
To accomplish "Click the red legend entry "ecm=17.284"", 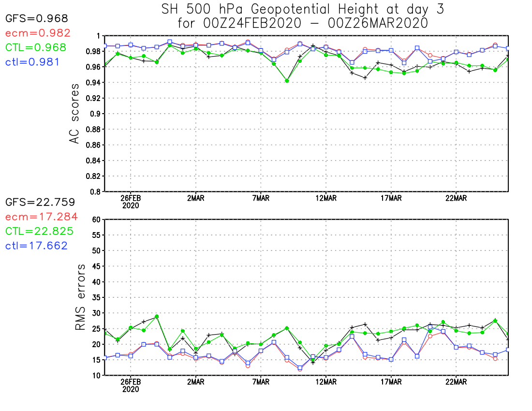I will tap(42, 217).
